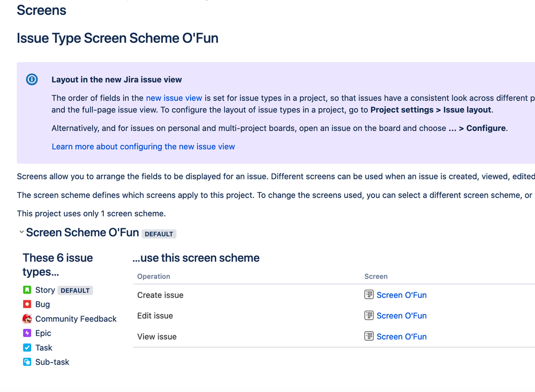Image resolution: width=535 pixels, height=392 pixels.
Task: Click Learn more about configuring the new issue view
Action: tap(143, 146)
